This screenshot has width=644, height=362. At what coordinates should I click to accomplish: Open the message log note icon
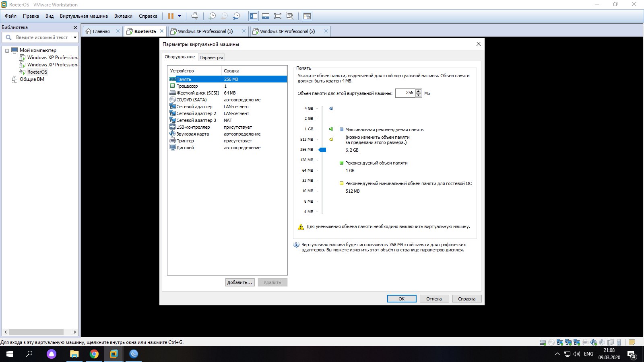click(x=632, y=342)
